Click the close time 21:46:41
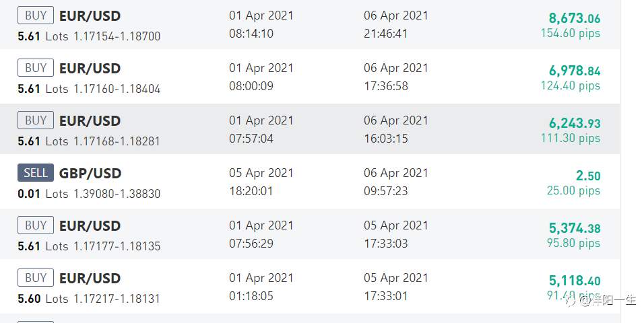 tap(386, 33)
